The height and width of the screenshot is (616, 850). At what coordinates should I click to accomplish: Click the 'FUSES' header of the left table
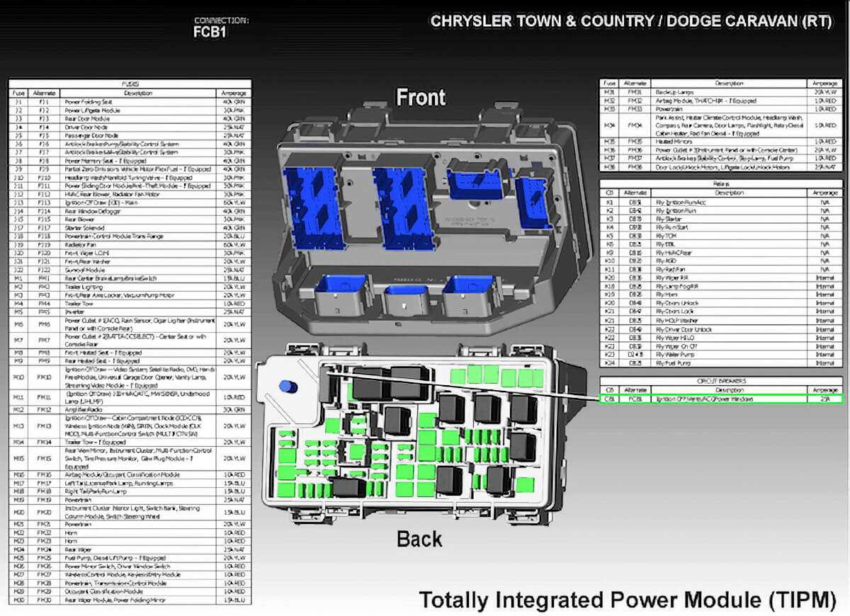click(129, 84)
